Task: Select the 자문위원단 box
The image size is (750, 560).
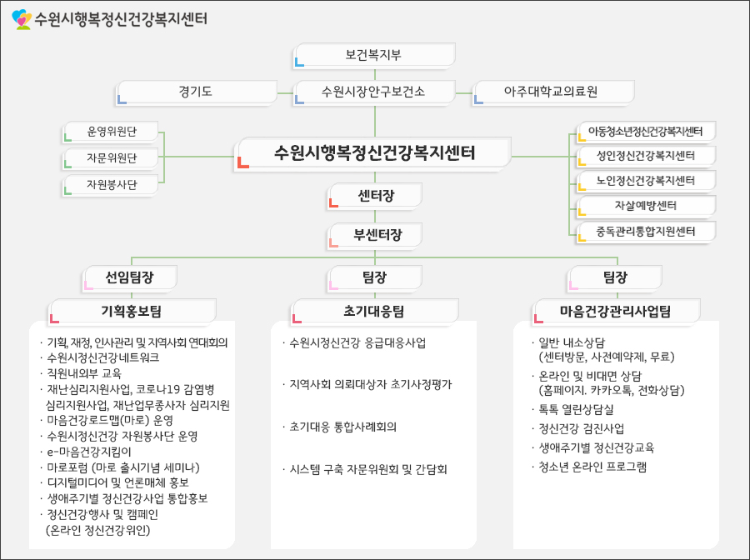Action: click(x=111, y=158)
